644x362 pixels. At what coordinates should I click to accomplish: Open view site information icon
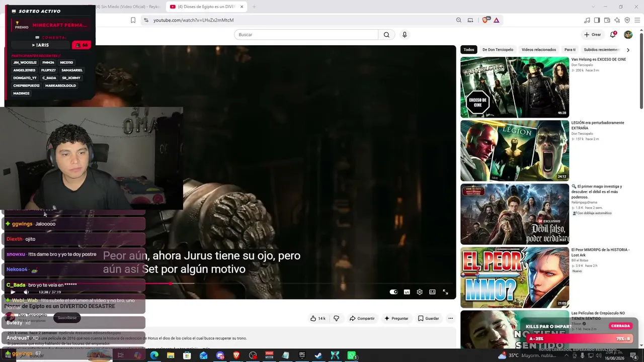point(146,20)
